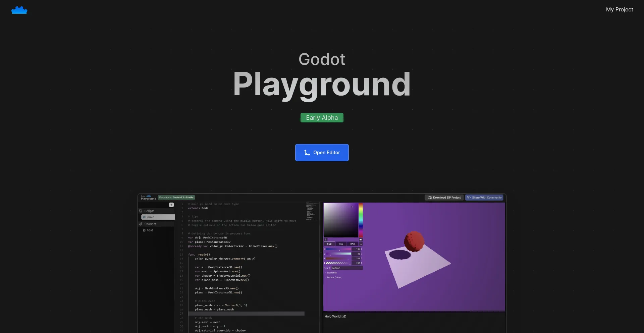The width and height of the screenshot is (644, 333).
Task: Click the rainbow hue strip
Action: tap(361, 220)
